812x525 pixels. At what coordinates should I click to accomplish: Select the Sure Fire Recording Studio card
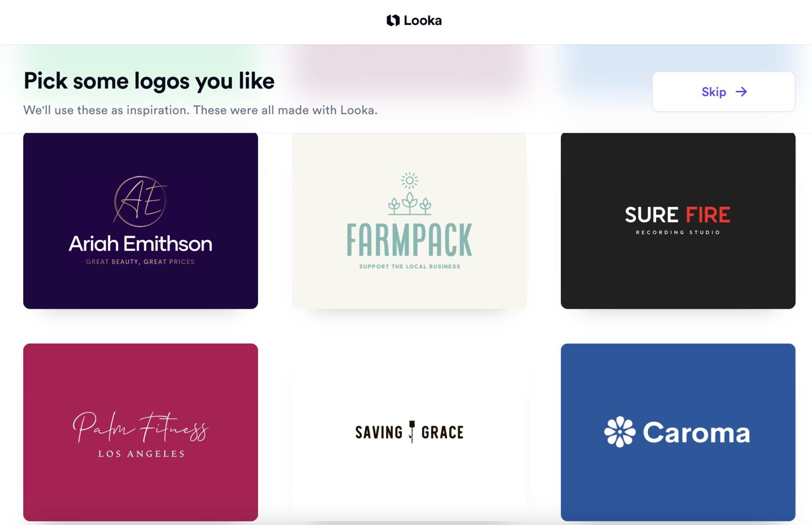tap(678, 220)
